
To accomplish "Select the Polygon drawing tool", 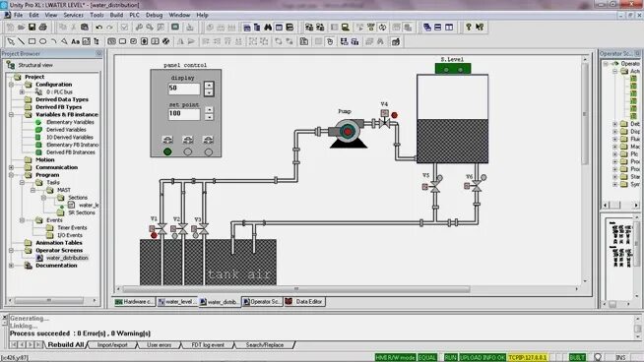I will [64, 41].
